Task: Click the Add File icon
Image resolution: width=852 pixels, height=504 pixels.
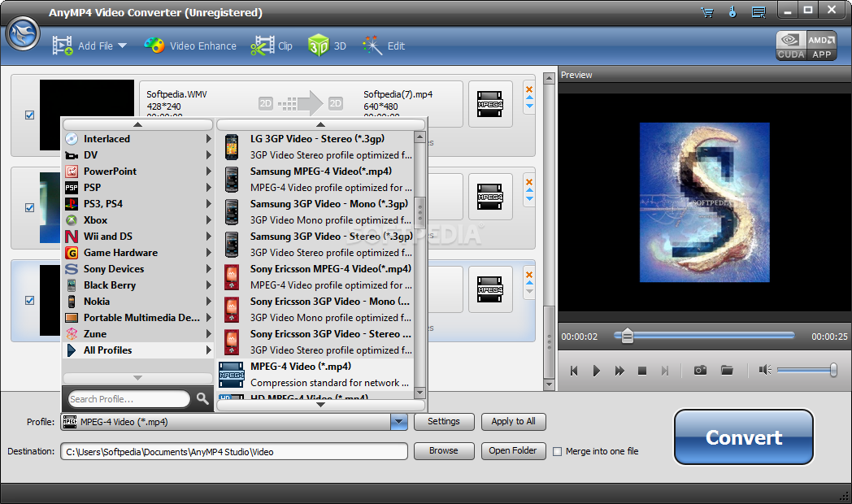Action: 63,46
